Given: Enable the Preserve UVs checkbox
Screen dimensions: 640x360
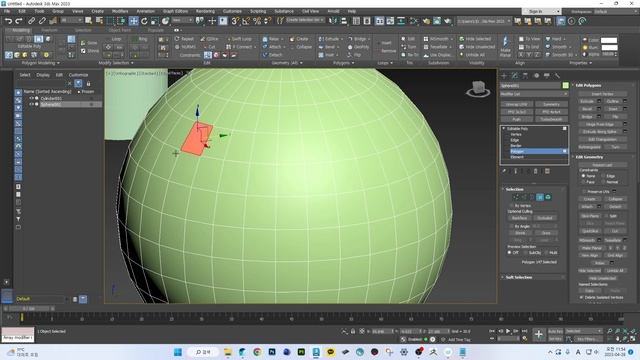Looking at the screenshot, I should 584,191.
